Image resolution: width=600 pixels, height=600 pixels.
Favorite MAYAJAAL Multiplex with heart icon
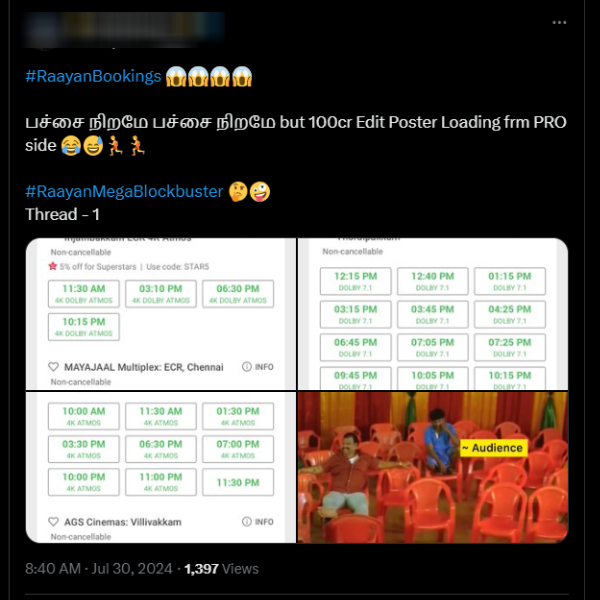[54, 367]
